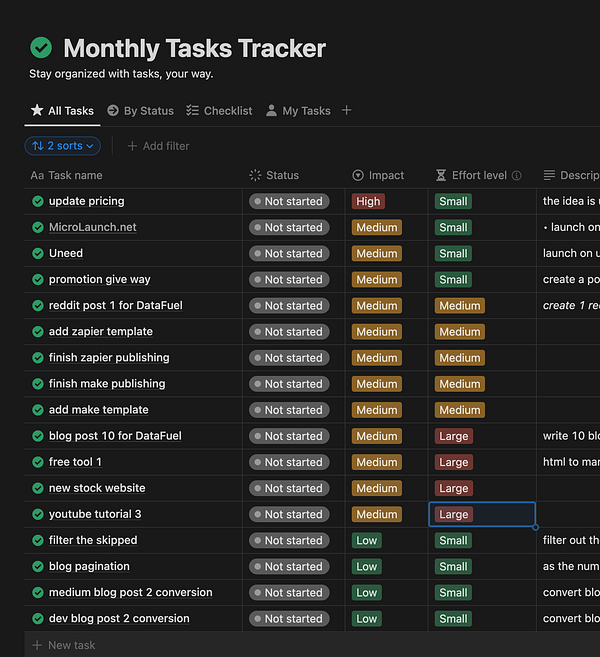Click Add filter button

coord(158,146)
